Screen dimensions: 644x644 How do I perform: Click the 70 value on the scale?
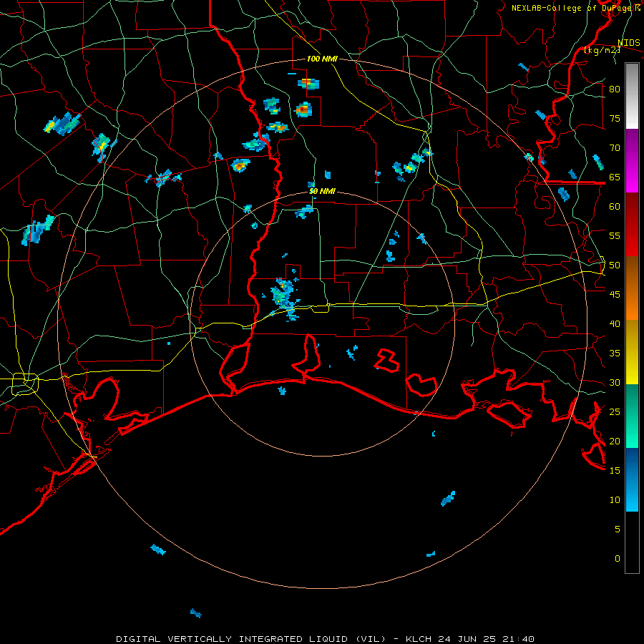click(x=615, y=148)
